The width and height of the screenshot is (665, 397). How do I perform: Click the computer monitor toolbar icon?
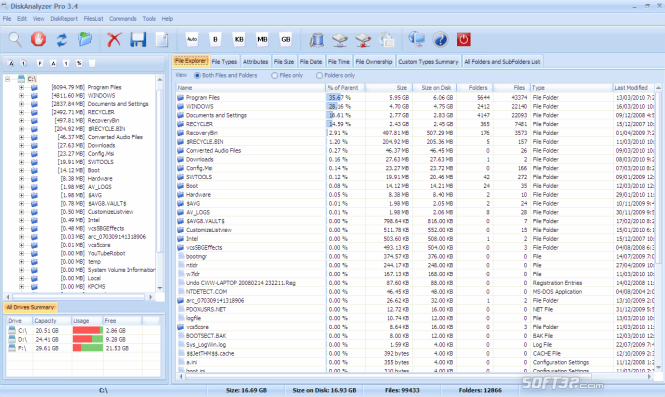416,39
